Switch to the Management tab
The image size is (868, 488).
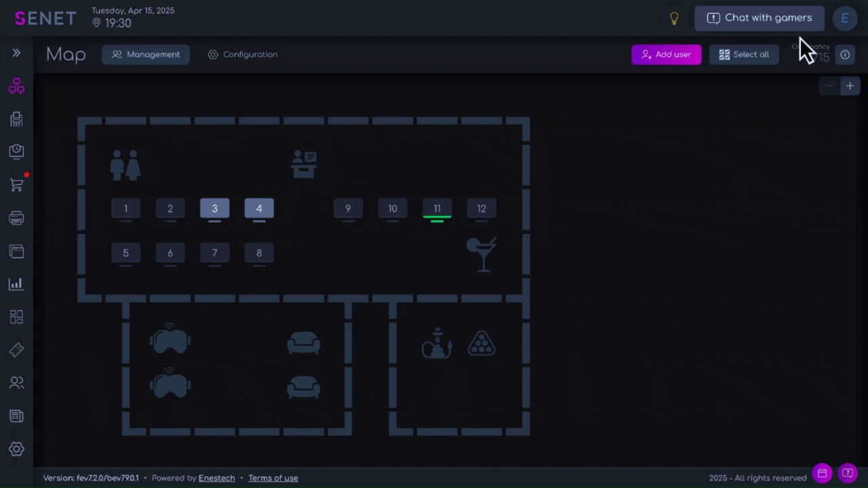point(146,54)
